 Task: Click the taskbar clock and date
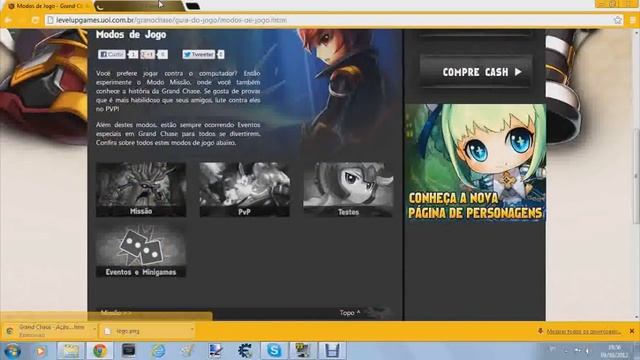click(x=614, y=351)
